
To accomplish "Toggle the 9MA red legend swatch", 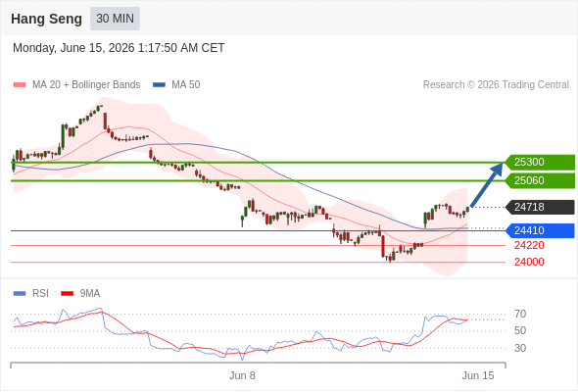I will (x=67, y=294).
